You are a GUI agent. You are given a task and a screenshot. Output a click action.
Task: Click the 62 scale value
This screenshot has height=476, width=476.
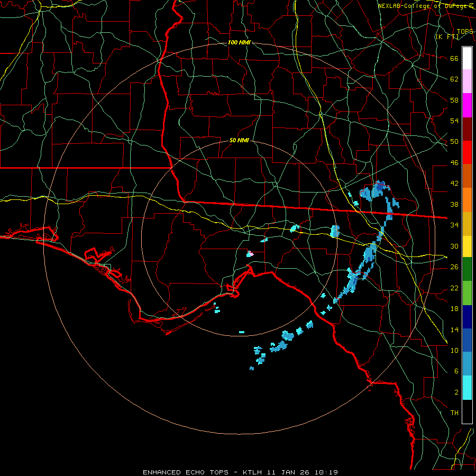[x=454, y=79]
